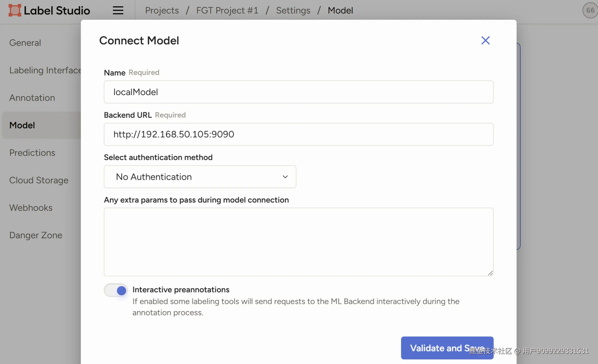Image resolution: width=598 pixels, height=364 pixels.
Task: Go to Predictions settings page
Action: click(32, 153)
